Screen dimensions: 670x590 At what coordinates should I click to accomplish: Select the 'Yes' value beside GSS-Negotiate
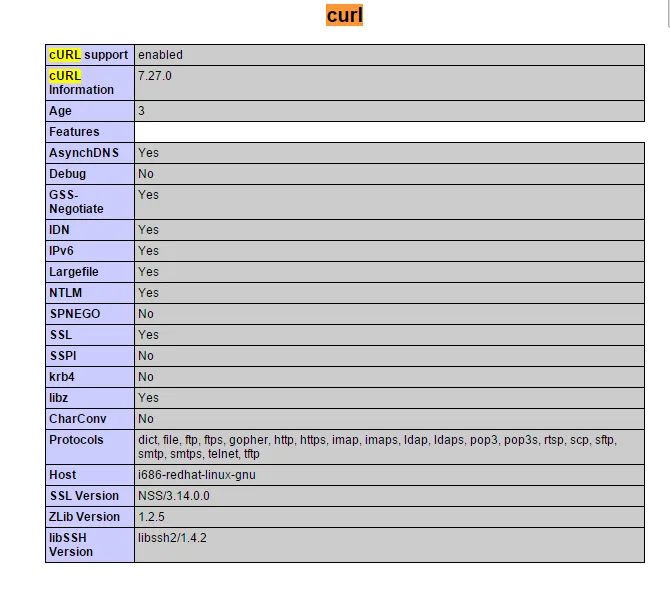point(148,195)
